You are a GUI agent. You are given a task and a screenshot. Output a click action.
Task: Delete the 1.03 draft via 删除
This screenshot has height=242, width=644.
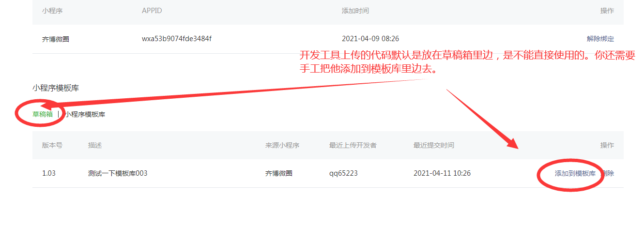[608, 173]
